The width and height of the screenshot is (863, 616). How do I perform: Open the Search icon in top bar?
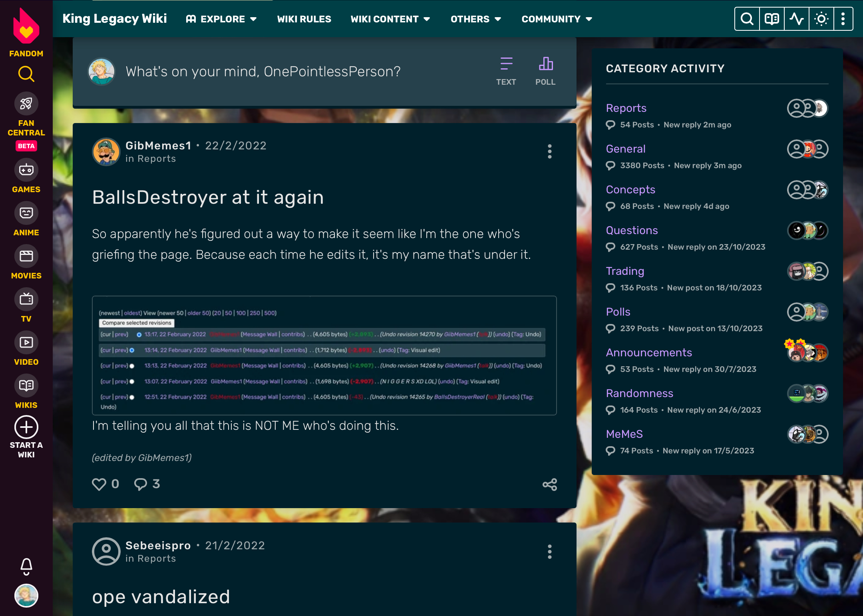(747, 19)
